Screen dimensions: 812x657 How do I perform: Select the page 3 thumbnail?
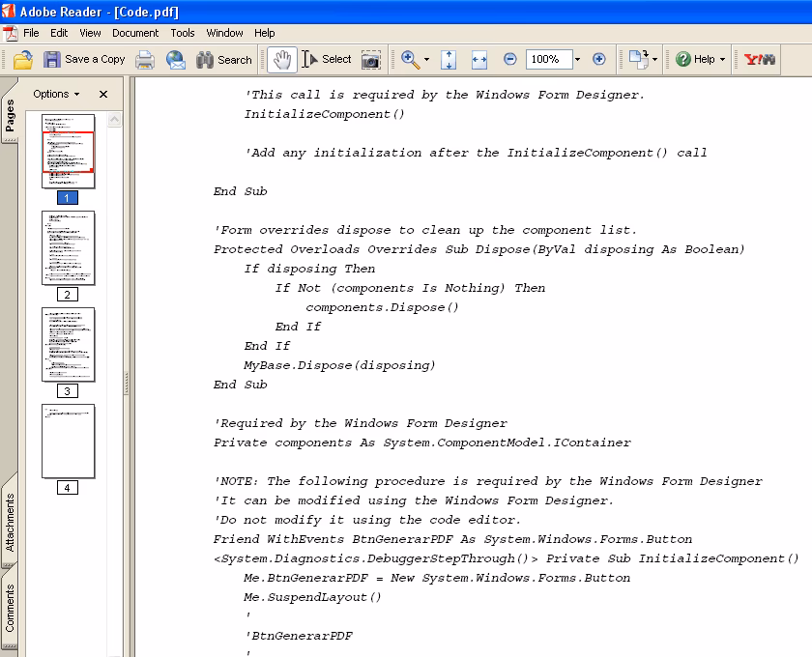click(x=69, y=345)
